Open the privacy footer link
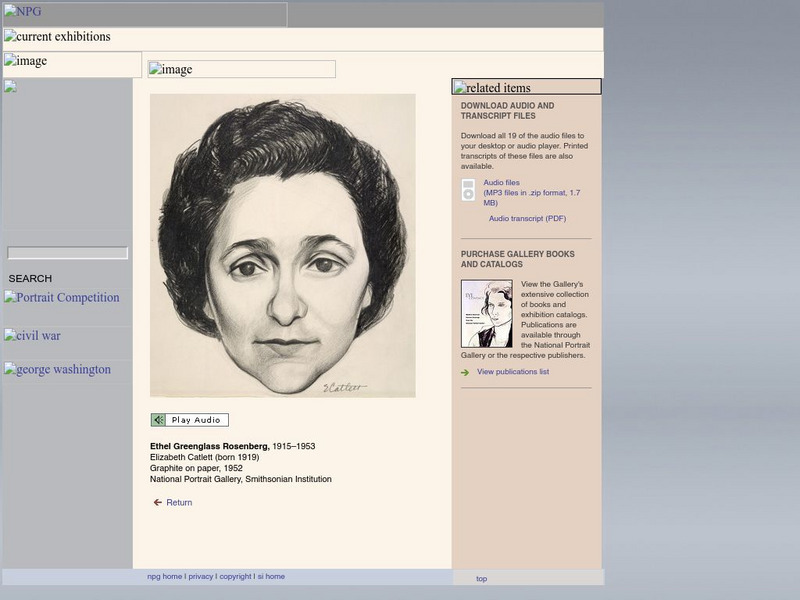The height and width of the screenshot is (600, 800). tap(200, 577)
